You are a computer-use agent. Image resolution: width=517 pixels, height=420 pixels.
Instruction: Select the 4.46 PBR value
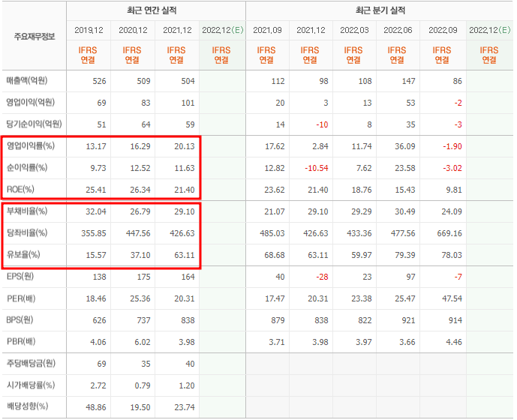point(454,342)
